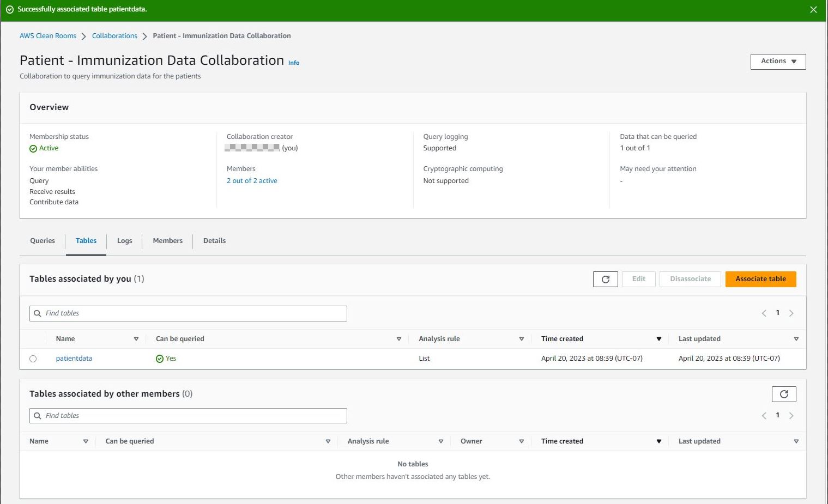Open the Logs tab
Image resolution: width=828 pixels, height=504 pixels.
[x=125, y=241]
